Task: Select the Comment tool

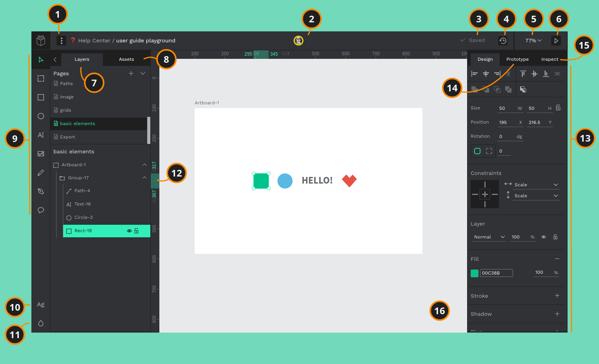Action: coord(41,210)
